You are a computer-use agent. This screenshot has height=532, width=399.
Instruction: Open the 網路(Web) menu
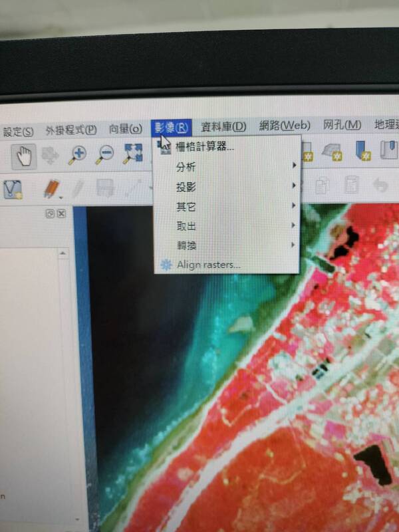285,125
